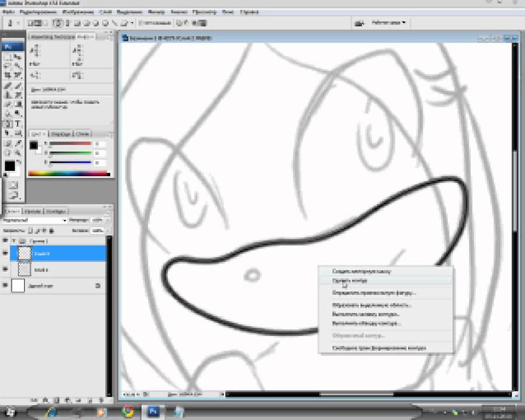The height and width of the screenshot is (420, 525).
Task: Switch to the Образцы tab
Action: (61, 134)
